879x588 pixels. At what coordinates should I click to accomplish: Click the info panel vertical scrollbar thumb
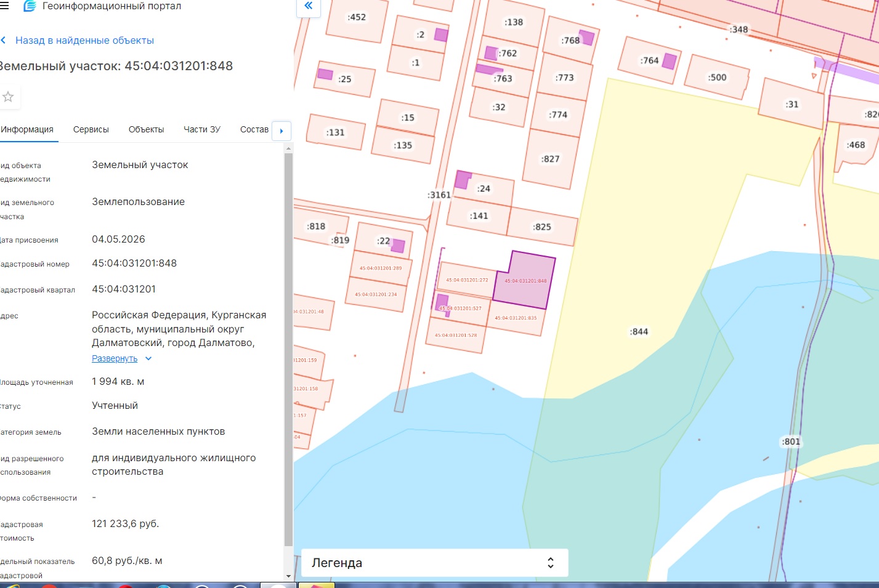tap(288, 350)
